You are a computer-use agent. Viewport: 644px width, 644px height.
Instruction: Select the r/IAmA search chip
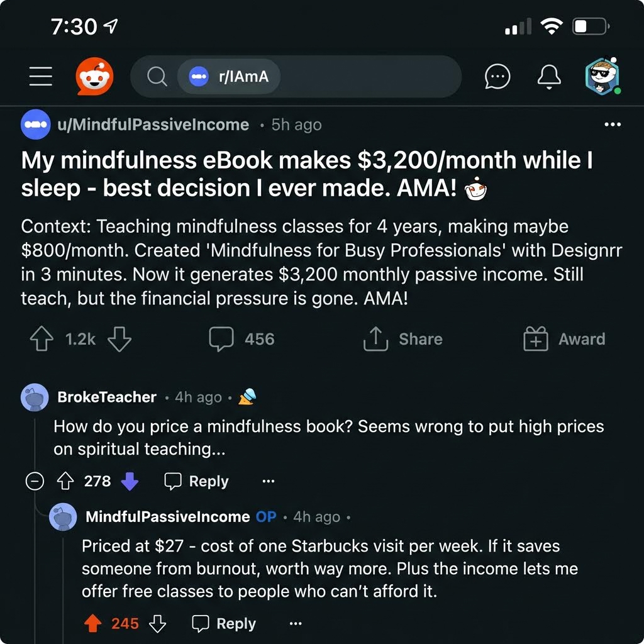pyautogui.click(x=229, y=76)
